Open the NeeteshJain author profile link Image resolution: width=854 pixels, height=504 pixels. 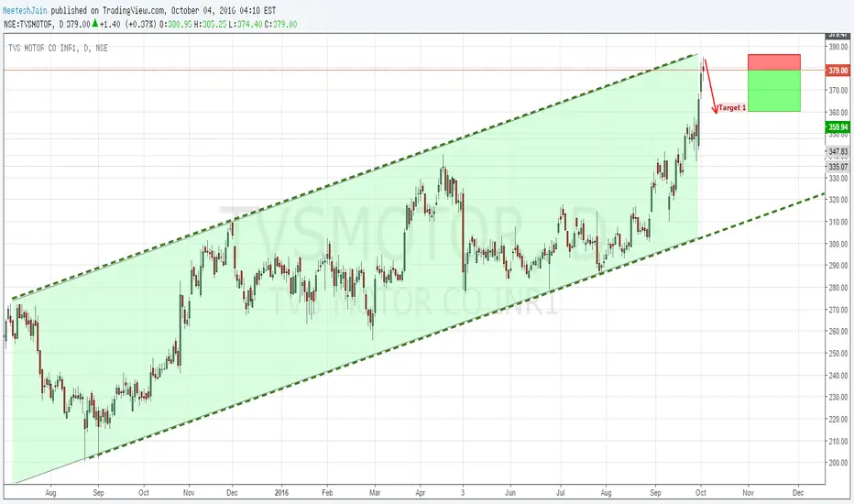click(25, 10)
